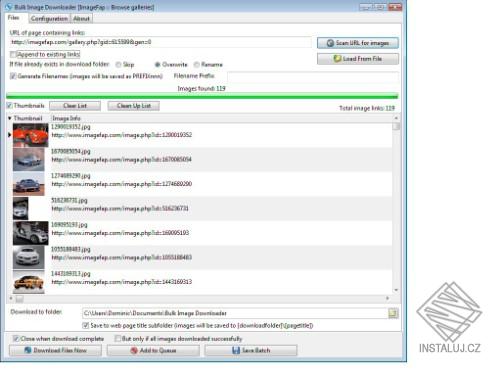Switch to the Files tab

click(x=14, y=18)
